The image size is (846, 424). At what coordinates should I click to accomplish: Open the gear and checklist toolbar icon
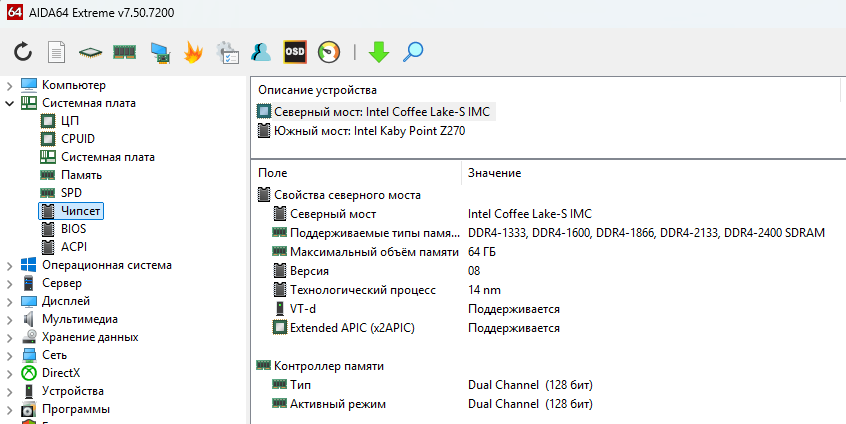pos(227,52)
